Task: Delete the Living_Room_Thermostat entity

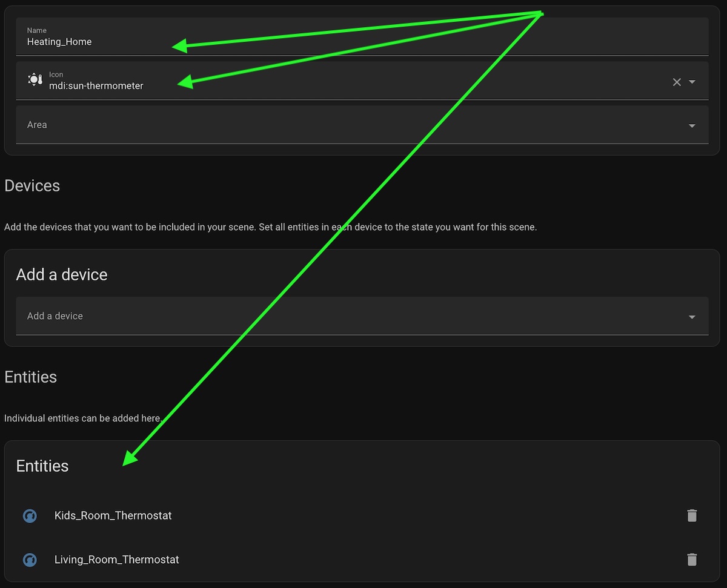Action: 692,560
